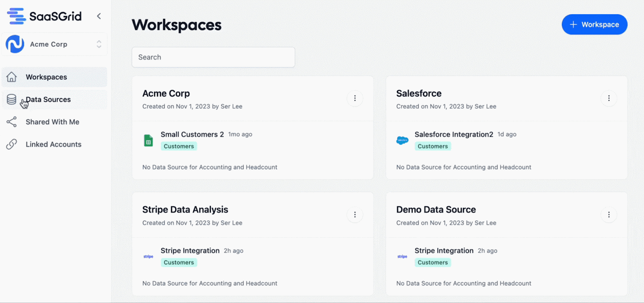Viewport: 644px width, 303px height.
Task: Open the Demo Data Source three-dot menu
Action: pos(609,215)
